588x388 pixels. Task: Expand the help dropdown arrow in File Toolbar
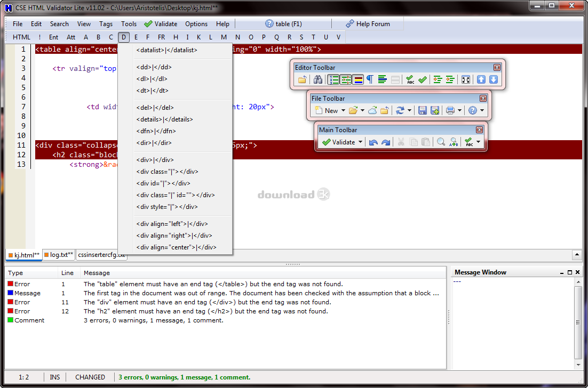[482, 110]
